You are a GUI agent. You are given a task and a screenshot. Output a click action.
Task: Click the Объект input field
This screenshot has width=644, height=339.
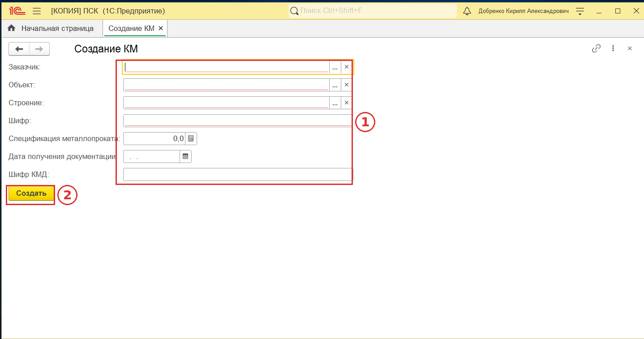point(226,85)
